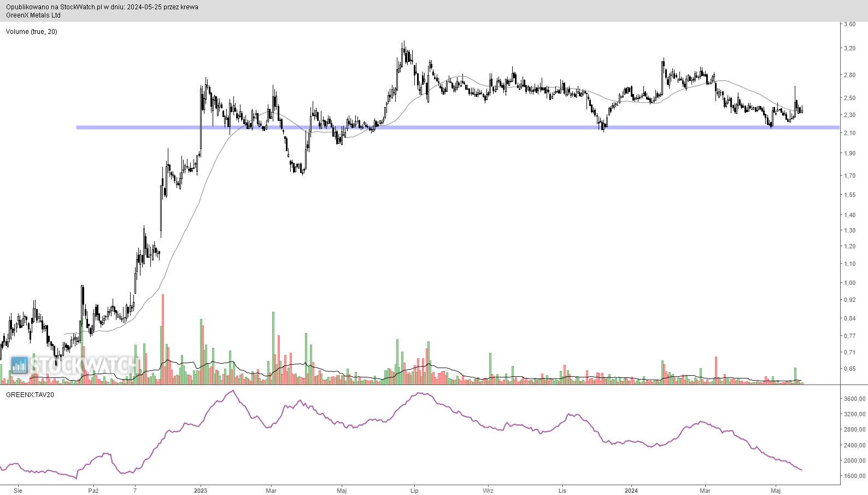Click the 1,20 price axis label
868x495 pixels.
pyautogui.click(x=849, y=246)
